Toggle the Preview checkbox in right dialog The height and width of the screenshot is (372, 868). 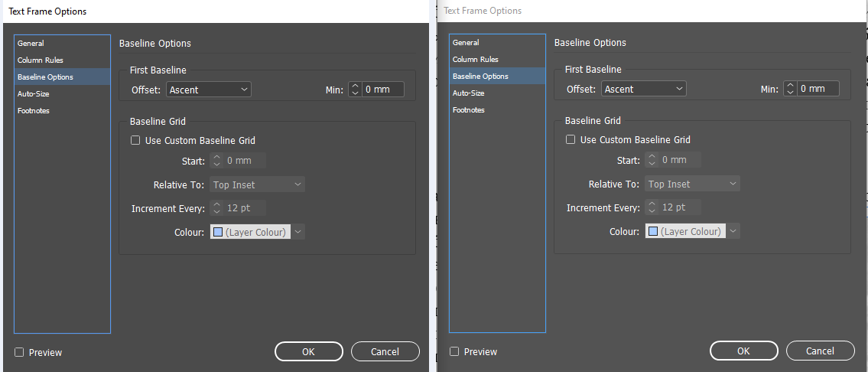click(454, 351)
